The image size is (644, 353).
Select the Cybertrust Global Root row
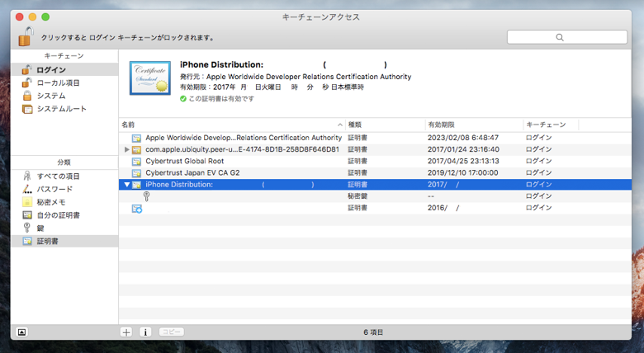click(x=375, y=161)
